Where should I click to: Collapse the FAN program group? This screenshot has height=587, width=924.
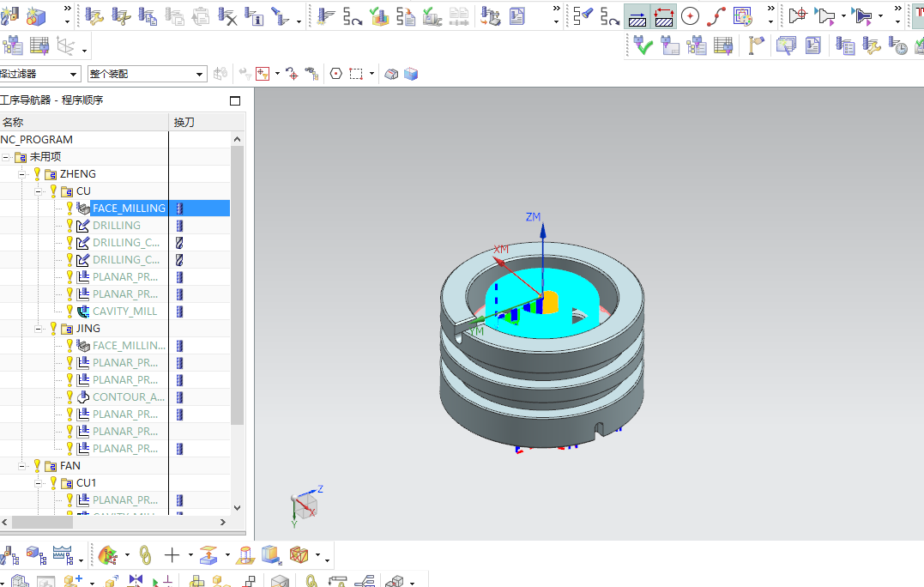click(x=21, y=466)
